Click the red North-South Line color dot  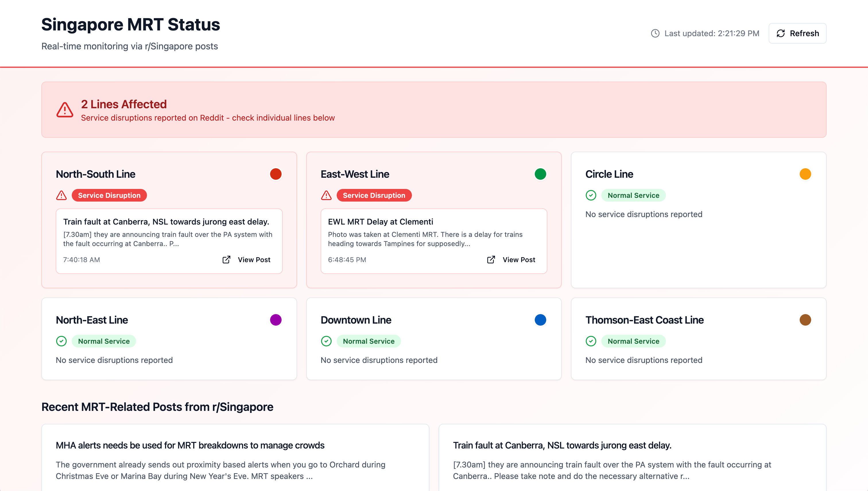pos(275,174)
